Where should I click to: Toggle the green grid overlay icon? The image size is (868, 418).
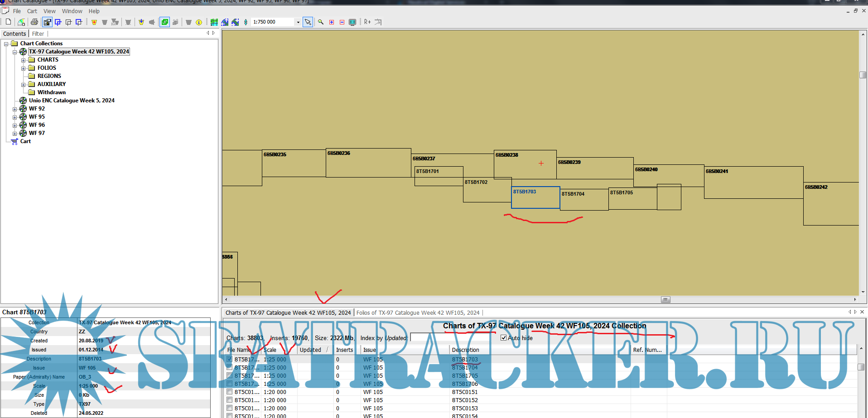pyautogui.click(x=214, y=22)
